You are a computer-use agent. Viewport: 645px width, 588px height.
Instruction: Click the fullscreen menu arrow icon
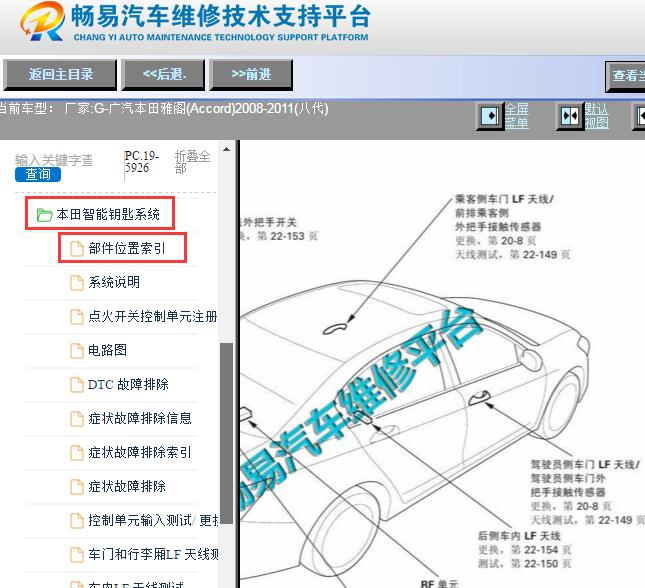click(490, 116)
